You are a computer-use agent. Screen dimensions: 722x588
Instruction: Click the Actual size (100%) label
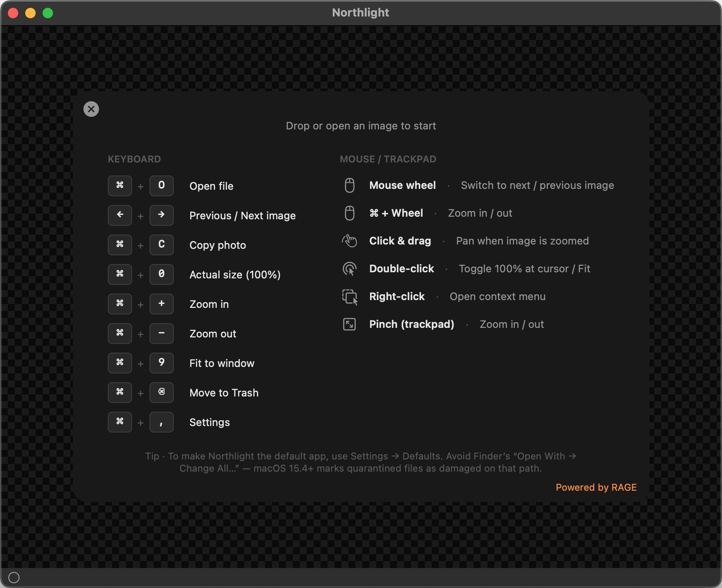click(235, 275)
